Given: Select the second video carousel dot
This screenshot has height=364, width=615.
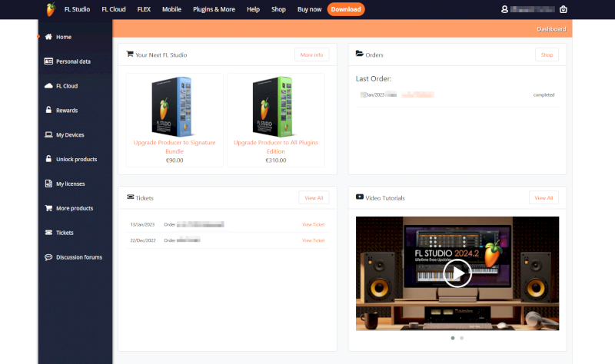Looking at the screenshot, I should 462,338.
